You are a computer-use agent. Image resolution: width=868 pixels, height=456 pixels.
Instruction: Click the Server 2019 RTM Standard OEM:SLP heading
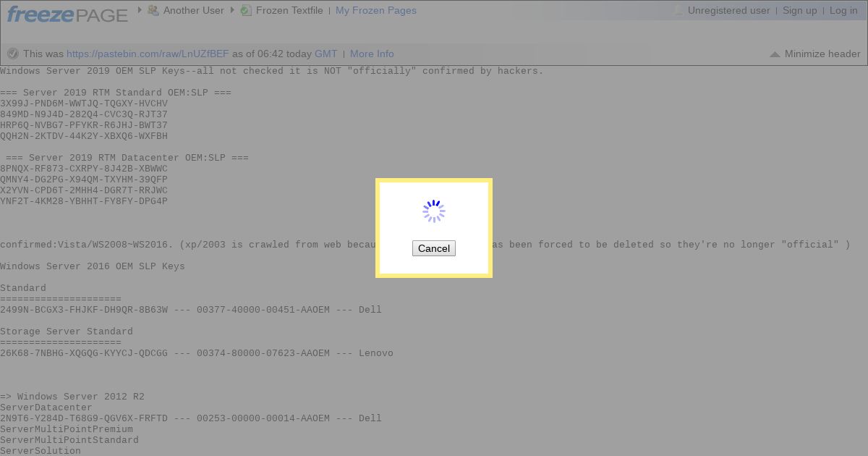tap(116, 93)
